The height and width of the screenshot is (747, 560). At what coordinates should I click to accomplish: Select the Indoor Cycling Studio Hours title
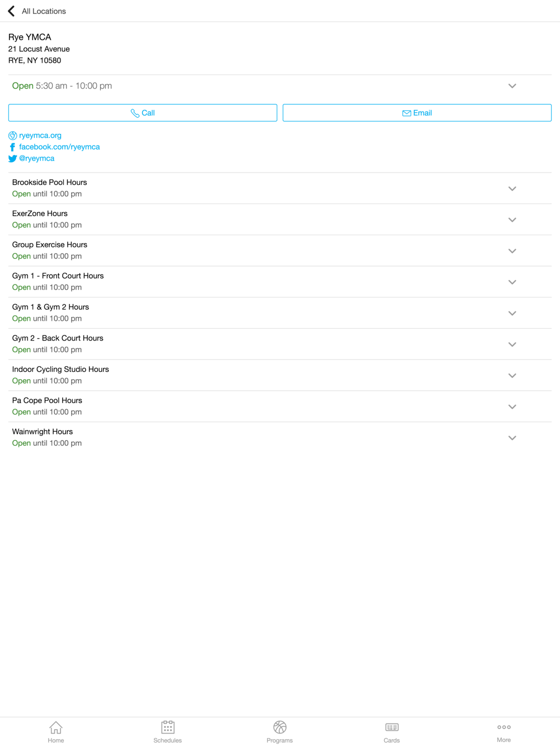60,370
